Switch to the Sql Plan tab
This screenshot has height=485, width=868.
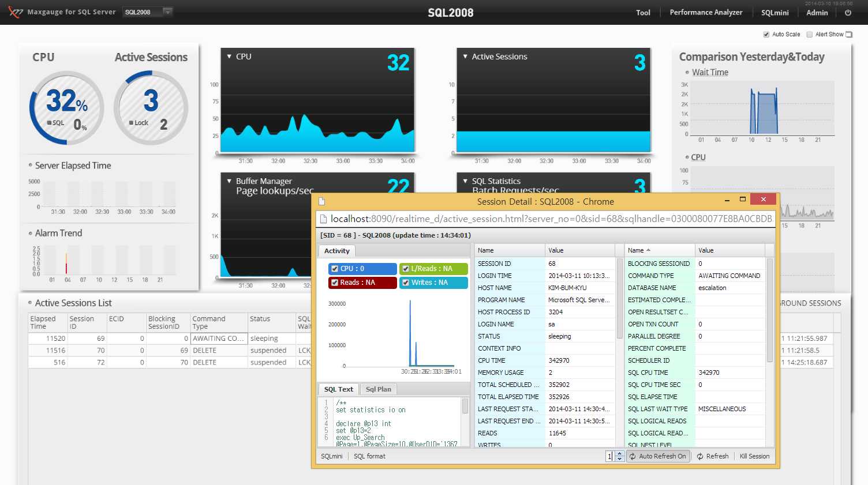pos(379,389)
